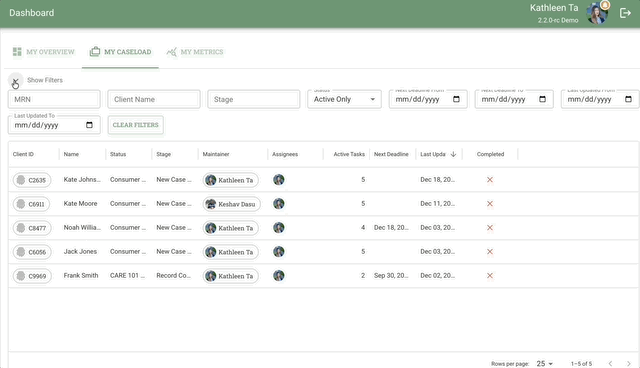Image resolution: width=640 pixels, height=368 pixels.
Task: Open calendar picker for Next Deadline From
Action: [x=456, y=99]
